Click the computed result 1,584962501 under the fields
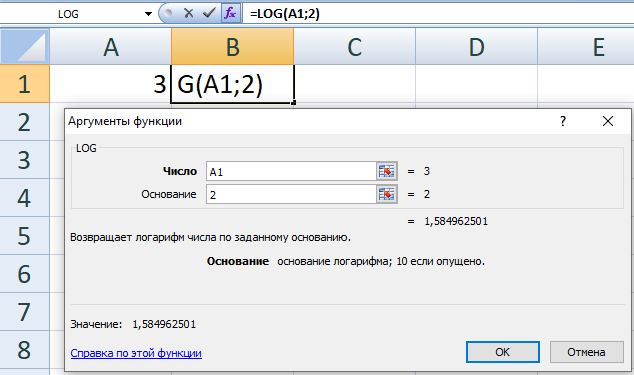 click(456, 221)
